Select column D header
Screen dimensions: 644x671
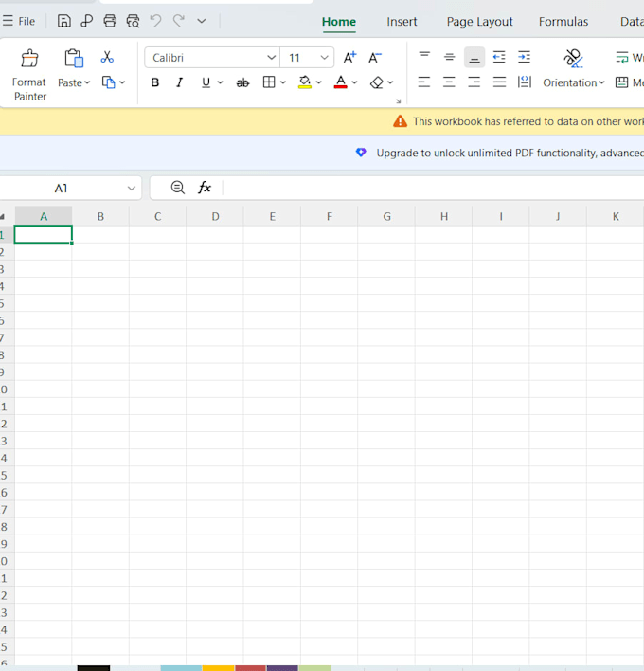(215, 216)
